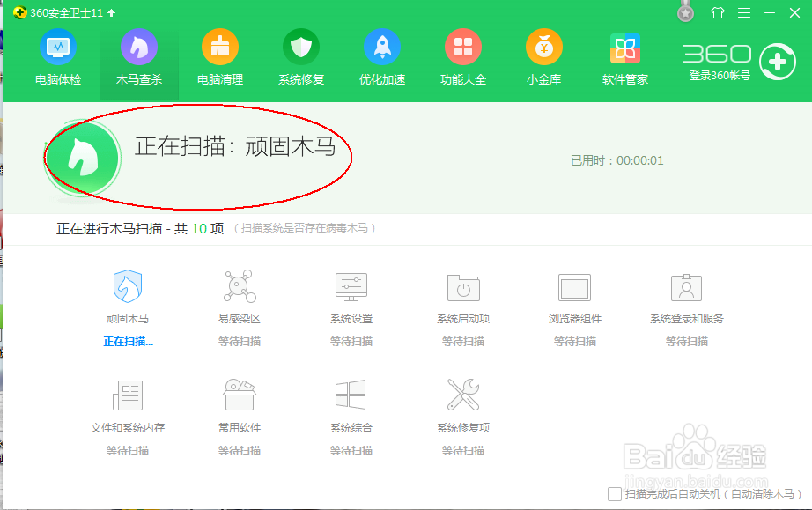Click the 已用时:00:00:01 elapsed time text
812x510 pixels.
coord(616,160)
